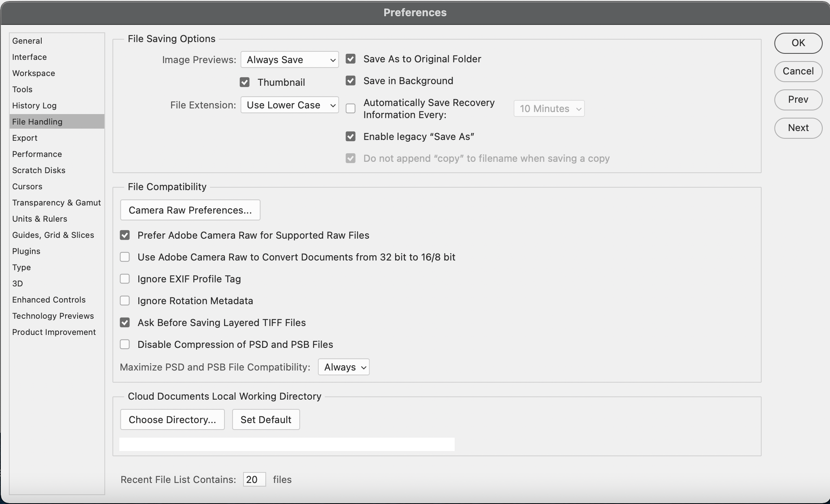Uncheck Save in Background
This screenshot has width=830, height=504.
[x=350, y=80]
